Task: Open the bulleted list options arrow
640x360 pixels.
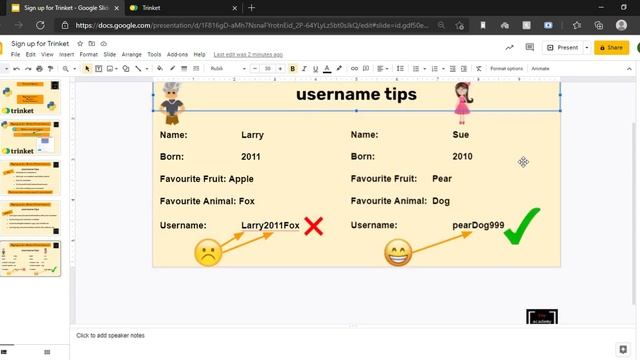Action: tap(424, 69)
